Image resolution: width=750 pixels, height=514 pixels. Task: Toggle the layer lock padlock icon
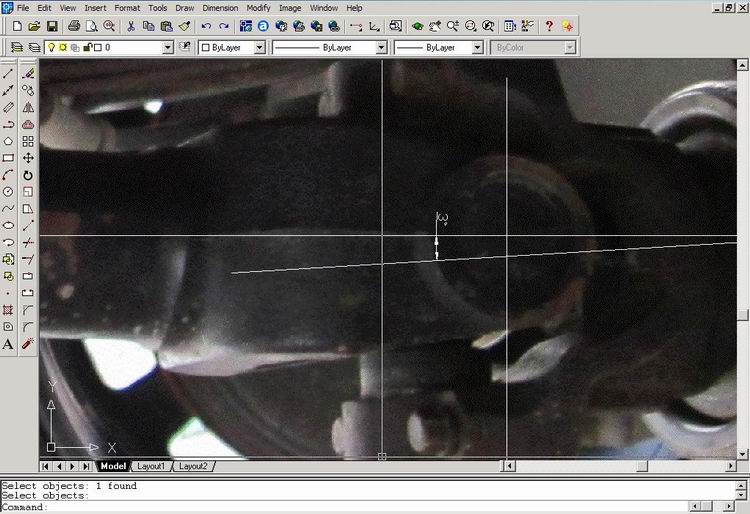click(x=87, y=47)
